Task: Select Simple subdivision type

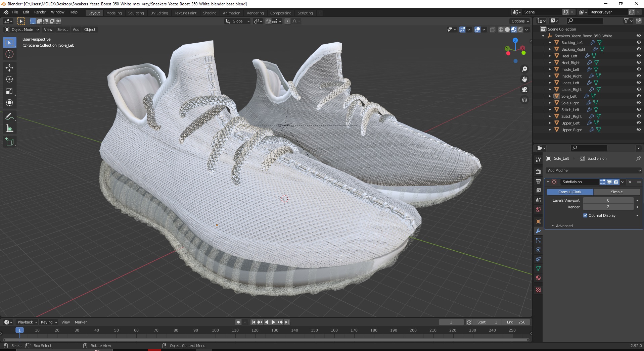Action: click(617, 192)
